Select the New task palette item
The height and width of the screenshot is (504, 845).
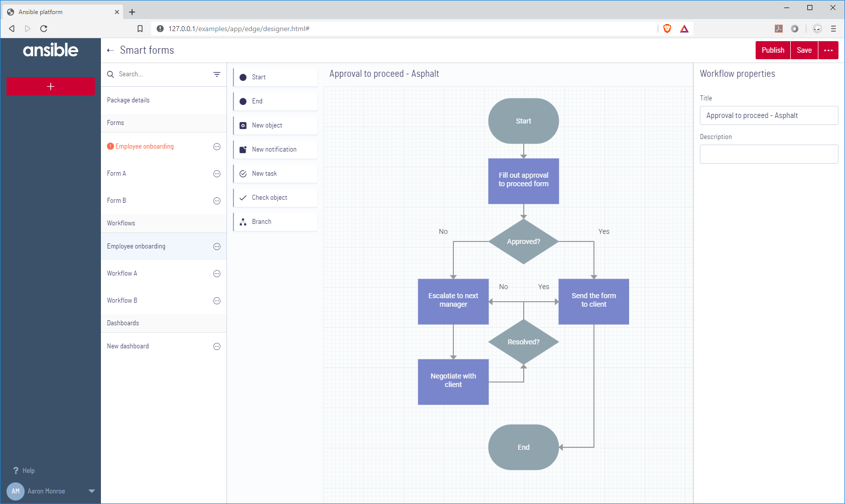pos(275,174)
